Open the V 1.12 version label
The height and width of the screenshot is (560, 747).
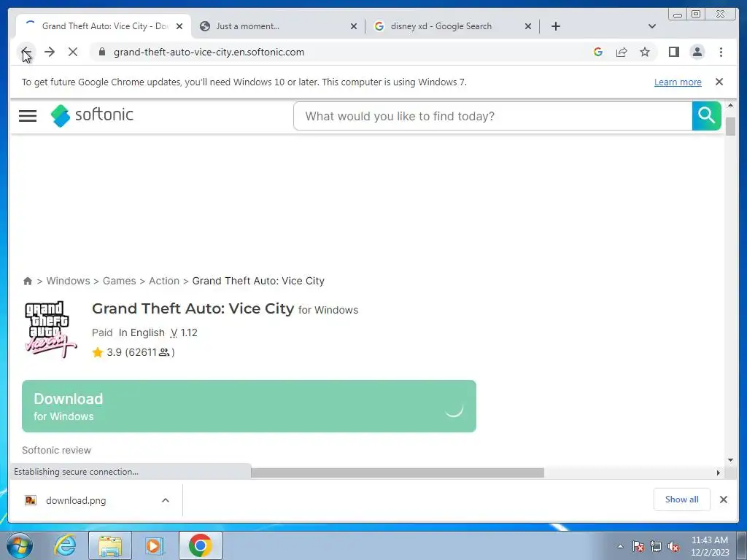184,332
